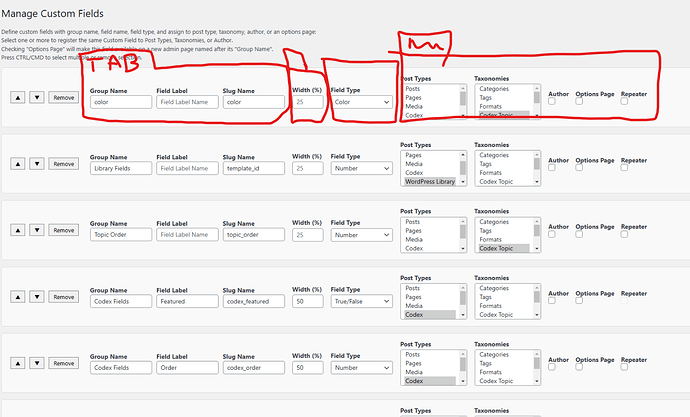Click the slug input containing template_id
The height and width of the screenshot is (417, 690).
click(x=254, y=168)
